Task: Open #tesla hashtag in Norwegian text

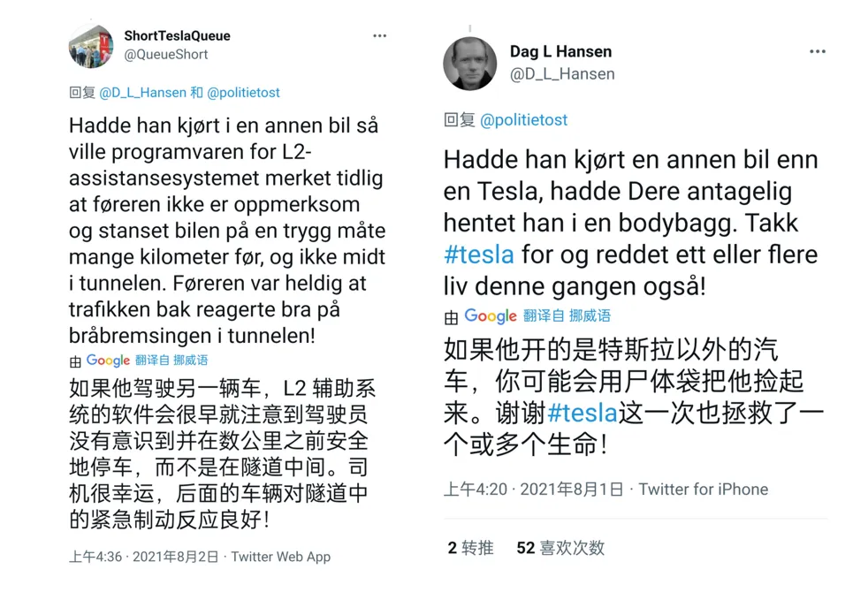Action: tap(479, 255)
